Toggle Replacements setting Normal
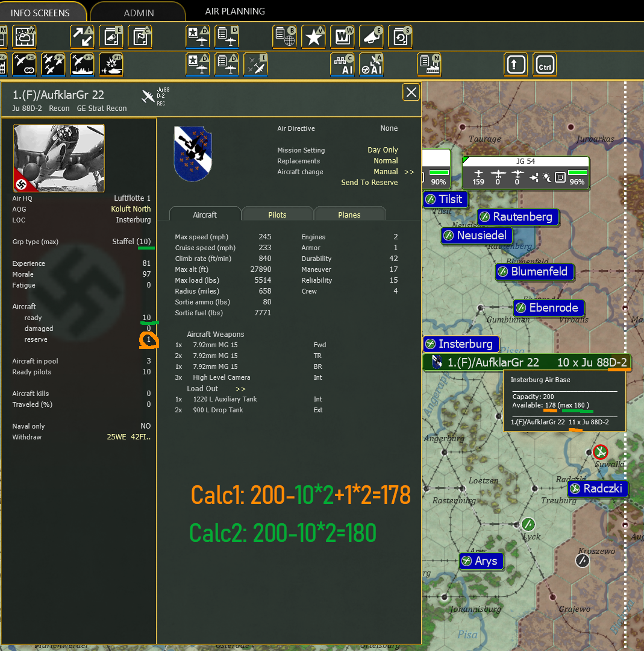The image size is (644, 651). coord(386,161)
